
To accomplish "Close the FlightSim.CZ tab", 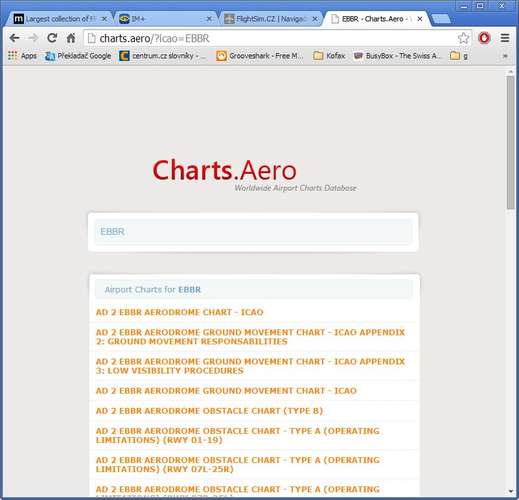I will [x=315, y=19].
